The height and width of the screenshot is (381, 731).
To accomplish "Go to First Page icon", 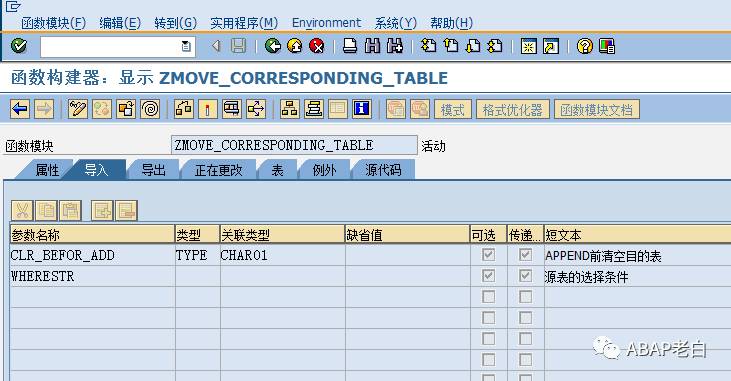I will (428, 46).
